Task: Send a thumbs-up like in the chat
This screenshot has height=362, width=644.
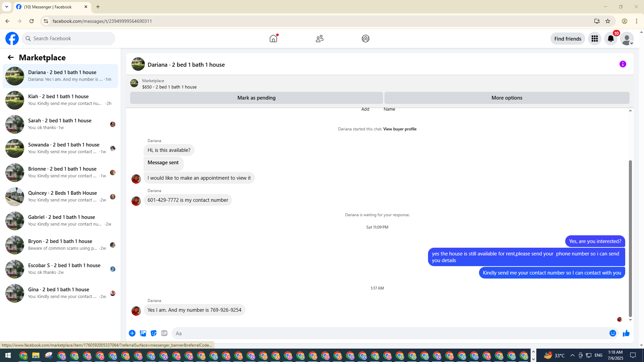Action: tap(626, 333)
